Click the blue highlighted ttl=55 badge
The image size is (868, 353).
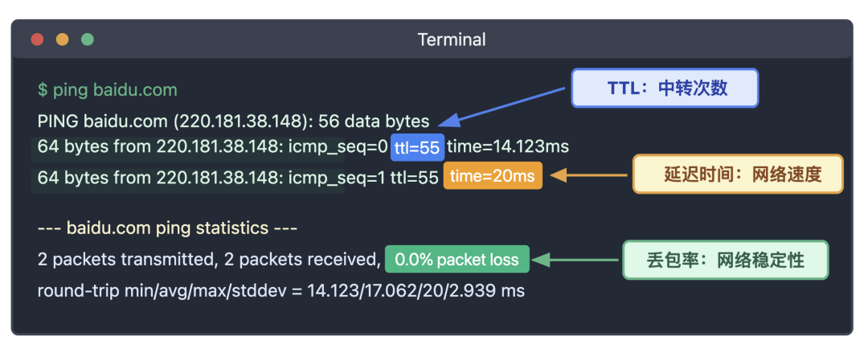(x=417, y=147)
